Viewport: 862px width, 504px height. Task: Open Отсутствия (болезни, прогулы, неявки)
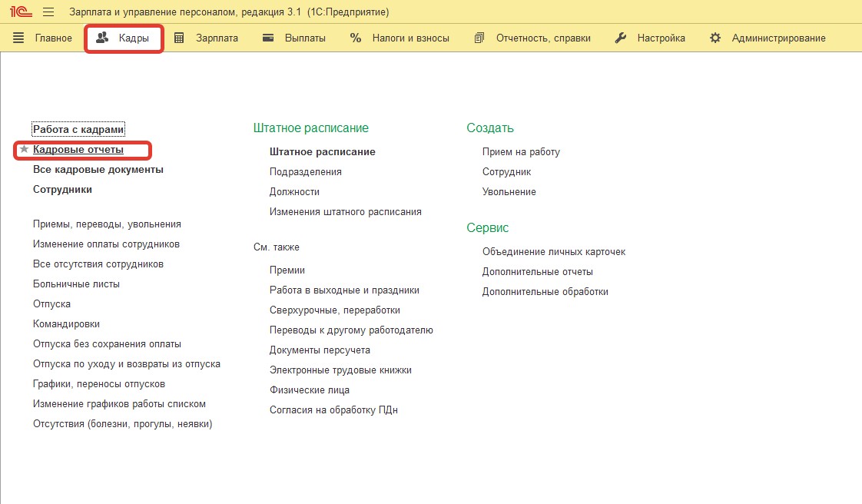point(123,424)
